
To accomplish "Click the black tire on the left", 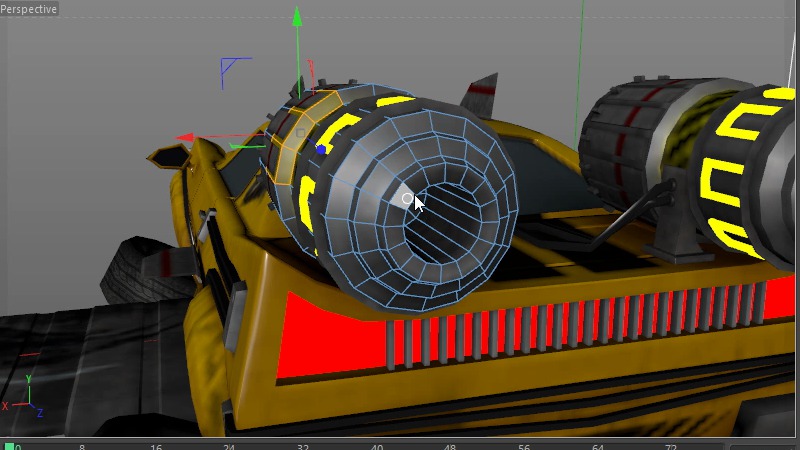I will coord(140,267).
